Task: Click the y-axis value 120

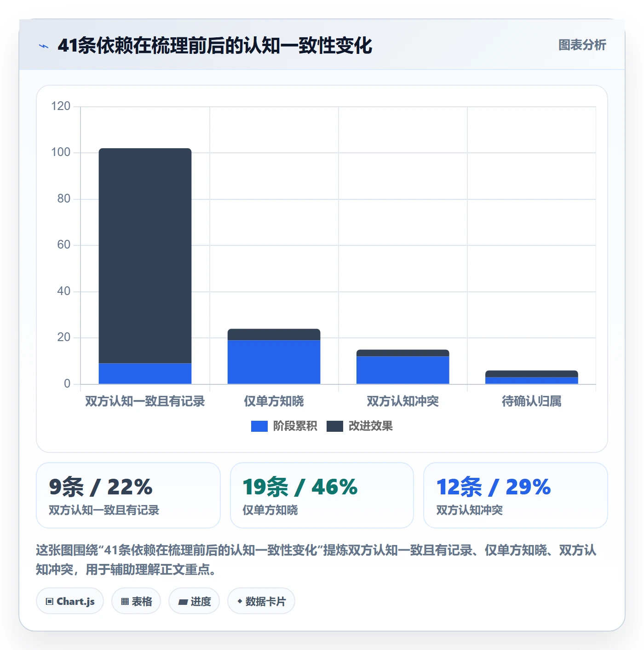Action: pos(61,106)
